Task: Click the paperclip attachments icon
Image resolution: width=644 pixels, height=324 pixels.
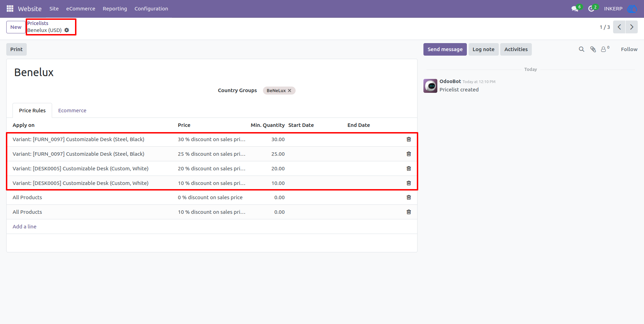Action: [593, 49]
